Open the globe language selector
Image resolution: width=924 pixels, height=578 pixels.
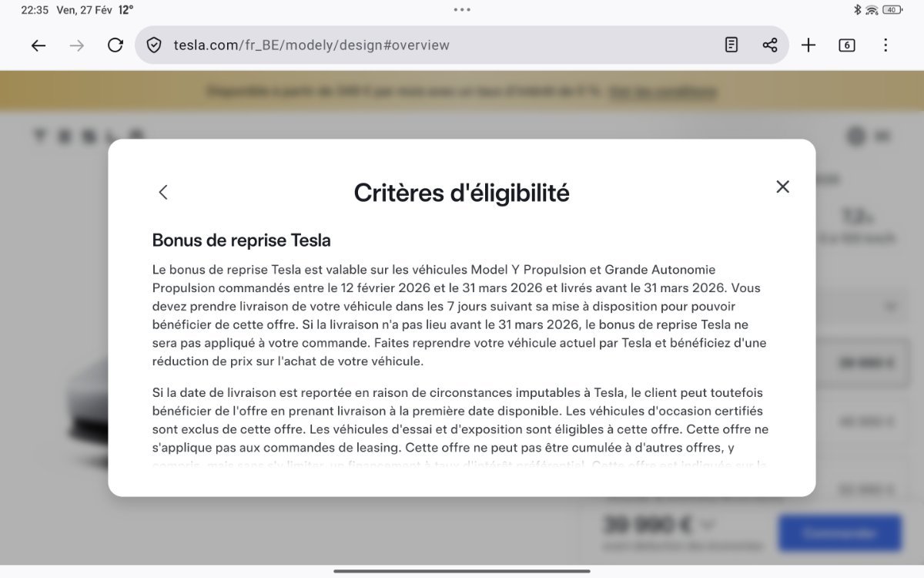[x=856, y=136]
